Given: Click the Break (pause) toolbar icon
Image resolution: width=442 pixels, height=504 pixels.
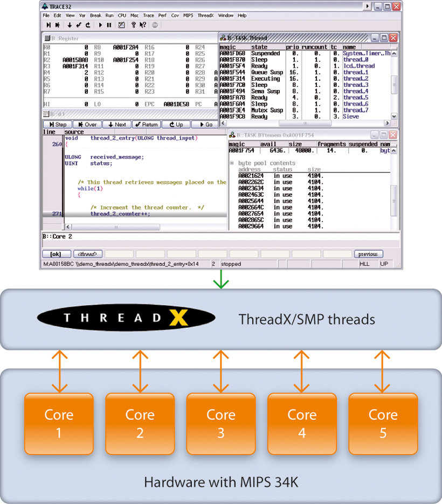Looking at the screenshot, I should coord(109,25).
